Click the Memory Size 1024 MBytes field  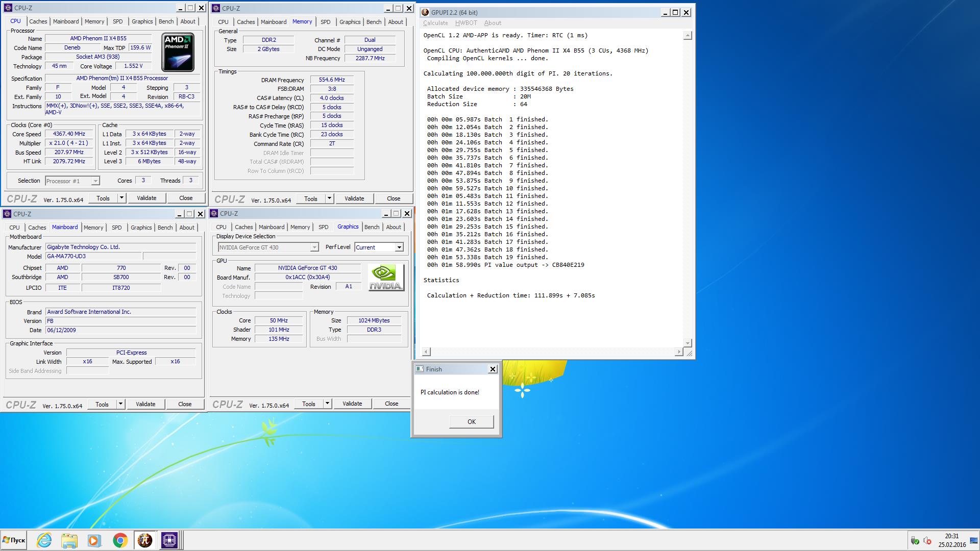[374, 320]
